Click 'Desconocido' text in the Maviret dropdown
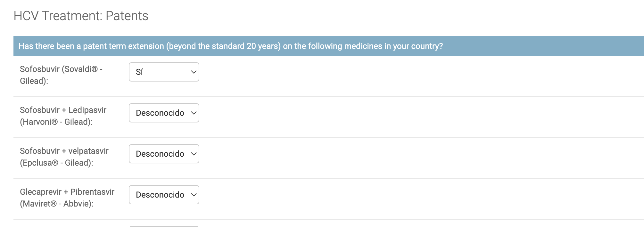 pos(160,195)
